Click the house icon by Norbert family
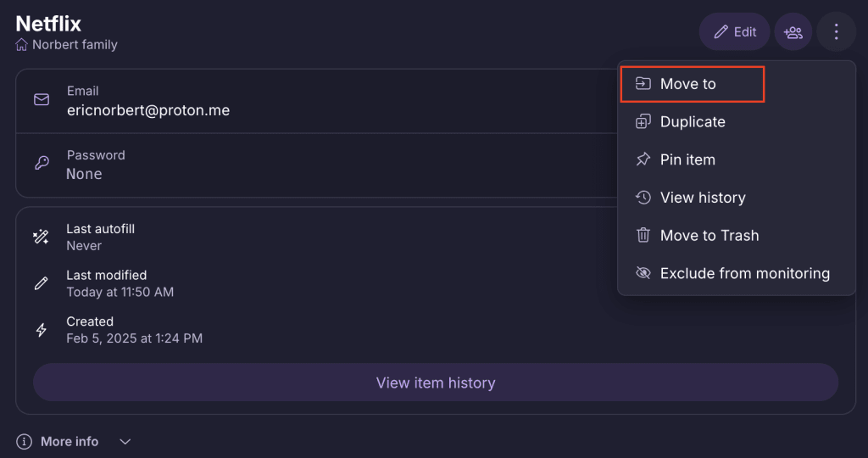 point(21,44)
